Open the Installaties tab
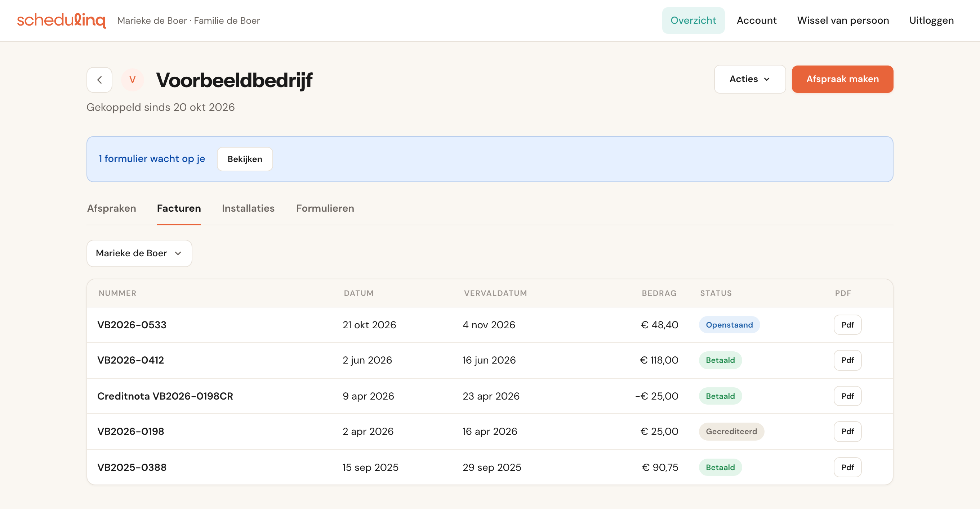The image size is (980, 509). (x=248, y=208)
